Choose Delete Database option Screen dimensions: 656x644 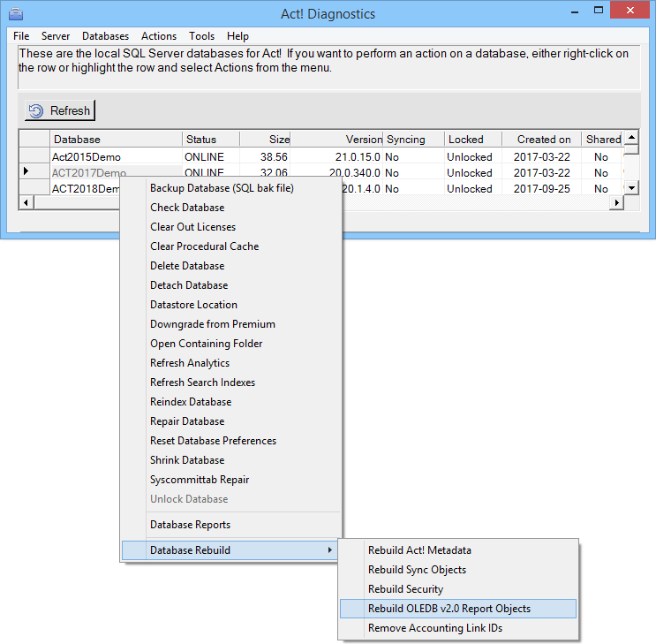(x=230, y=266)
